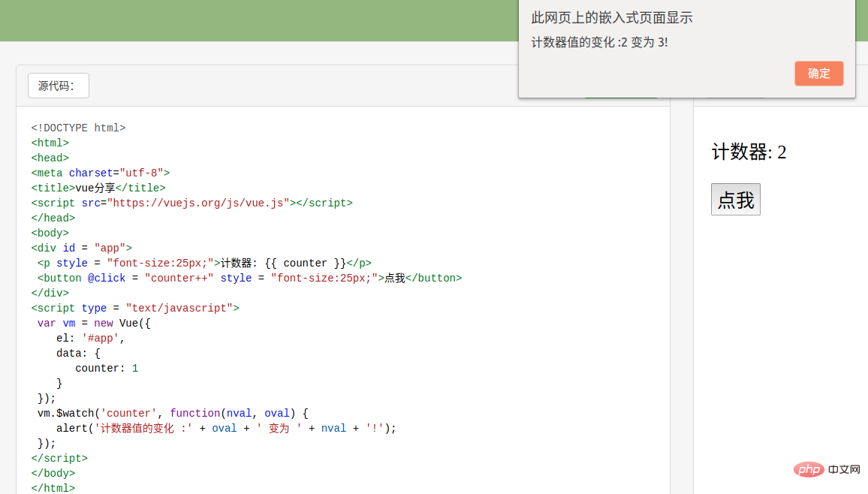This screenshot has height=494, width=868.
Task: Click the alert message about 计数器值的变化
Action: point(599,42)
